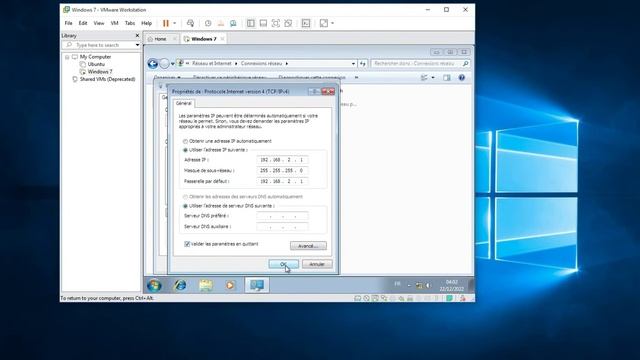The width and height of the screenshot is (640, 360).
Task: Switch to Unity mode
Action: (288, 23)
